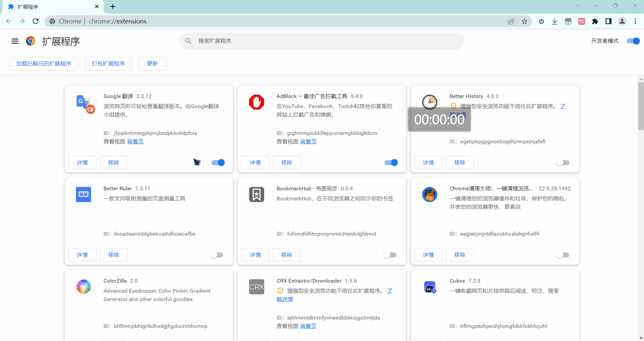The width and height of the screenshot is (644, 341).
Task: Click the 搜索扩展程序 search field
Action: click(322, 41)
